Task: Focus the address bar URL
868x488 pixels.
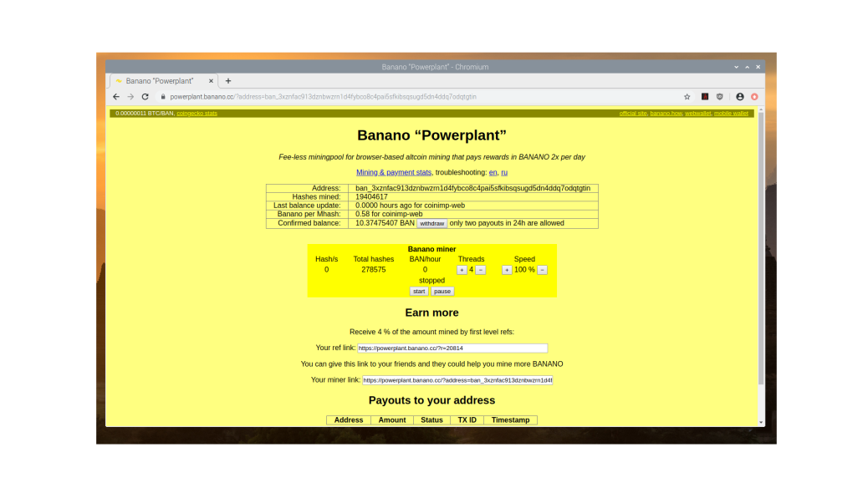Action: [323, 97]
